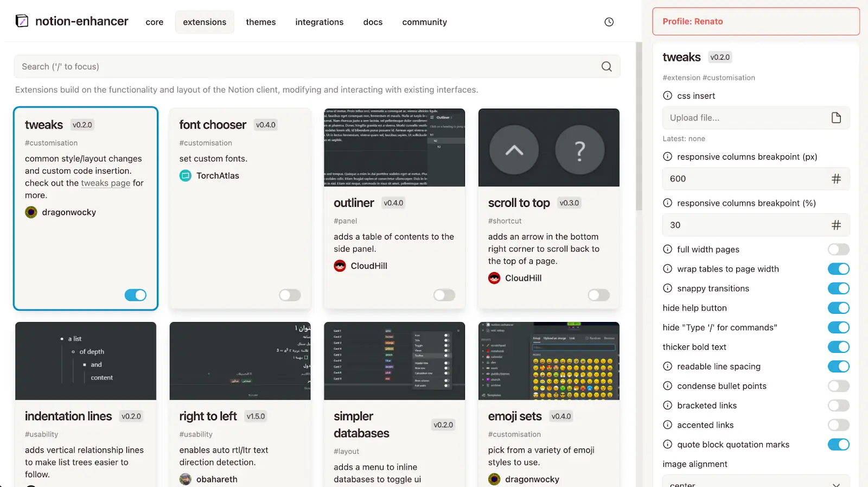Open the image alignment dropdown

click(x=756, y=481)
